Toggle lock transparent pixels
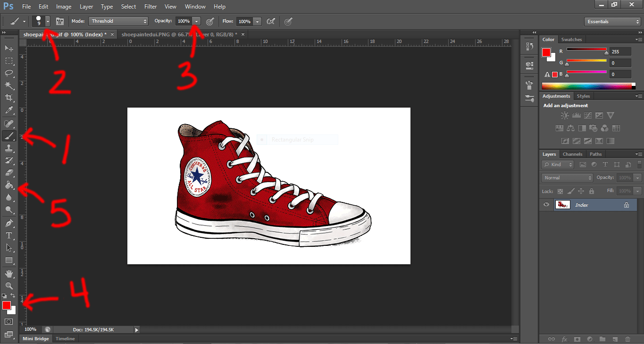Image resolution: width=644 pixels, height=344 pixels. click(x=560, y=191)
